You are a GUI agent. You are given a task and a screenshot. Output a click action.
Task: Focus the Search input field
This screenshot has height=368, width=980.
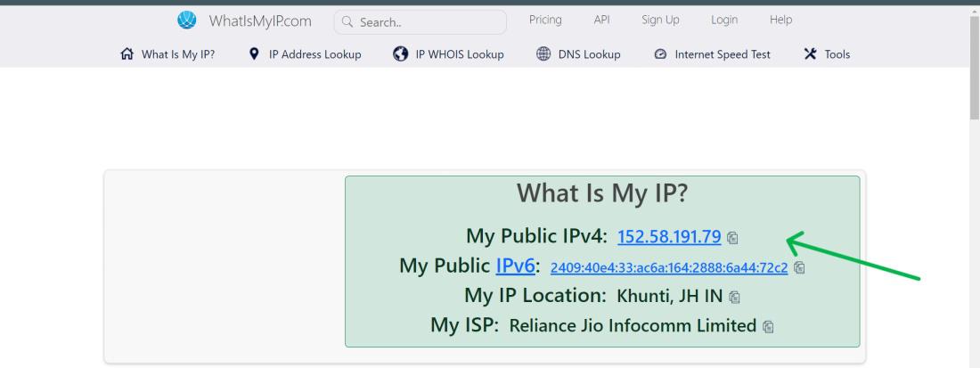click(x=420, y=22)
